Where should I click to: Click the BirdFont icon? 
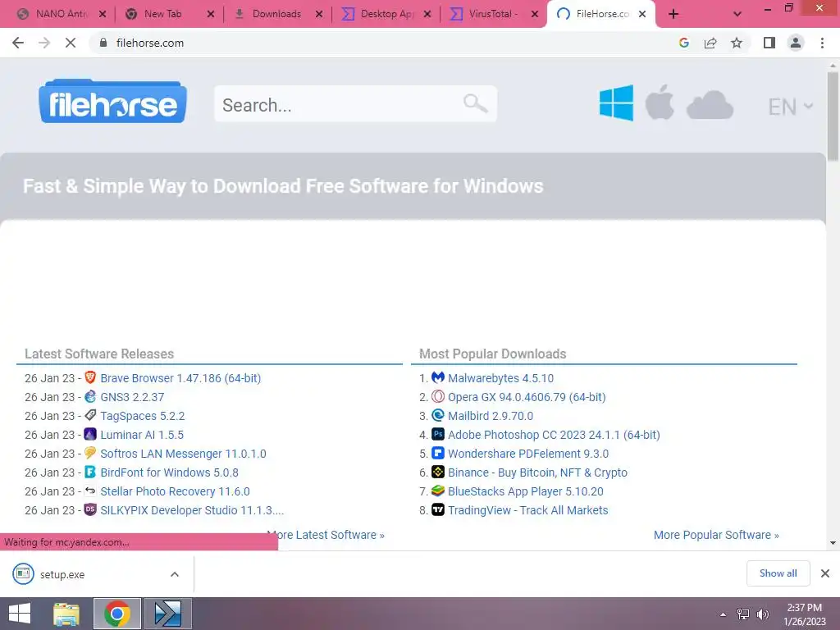point(90,472)
